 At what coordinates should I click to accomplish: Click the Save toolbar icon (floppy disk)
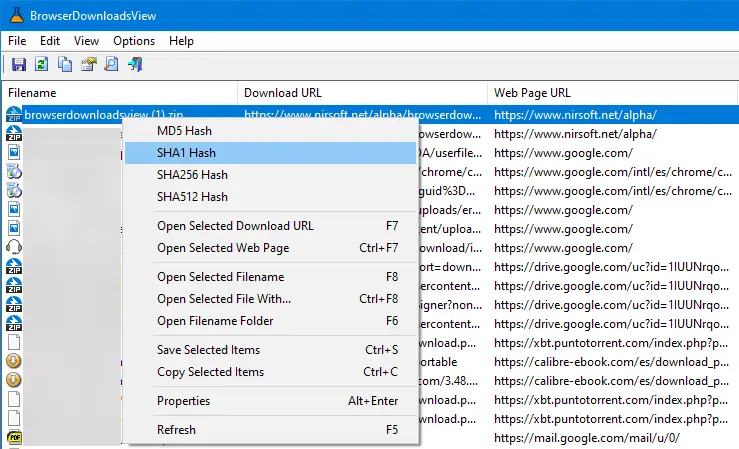point(17,66)
